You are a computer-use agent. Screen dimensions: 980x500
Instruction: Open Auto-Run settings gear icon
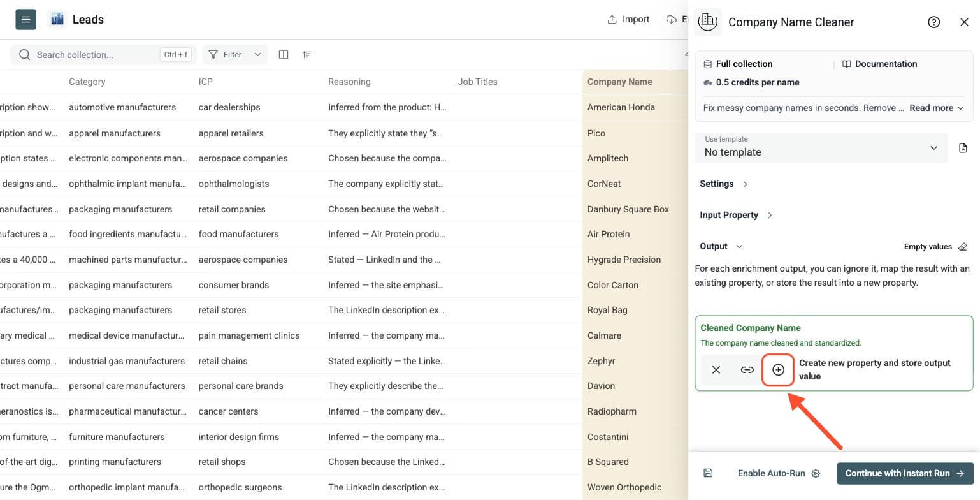816,474
